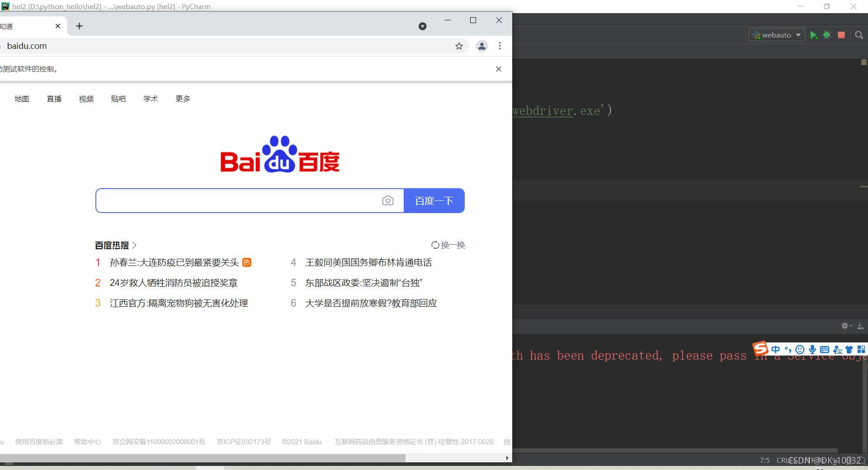
Task: Open hot search 东部战区政委:坚决遏制"台独"
Action: coord(364,283)
